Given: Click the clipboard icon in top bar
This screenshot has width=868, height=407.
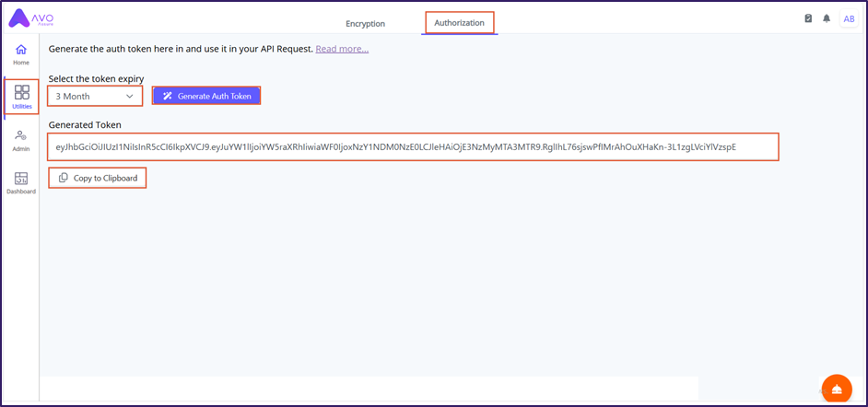Looking at the screenshot, I should (x=808, y=18).
